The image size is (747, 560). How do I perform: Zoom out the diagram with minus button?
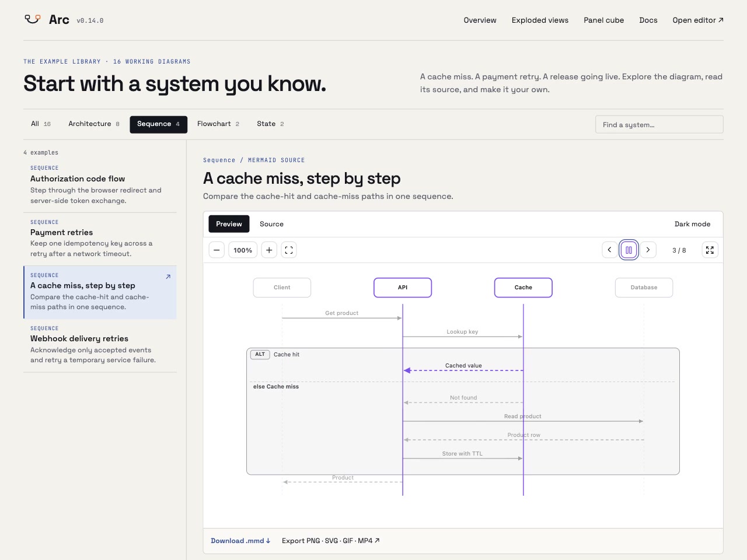(x=217, y=250)
